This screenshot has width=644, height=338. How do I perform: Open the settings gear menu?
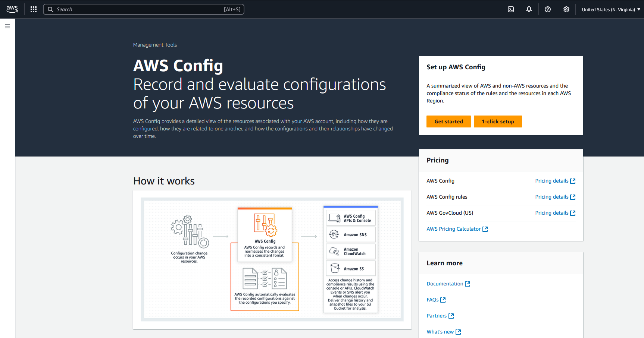566,9
